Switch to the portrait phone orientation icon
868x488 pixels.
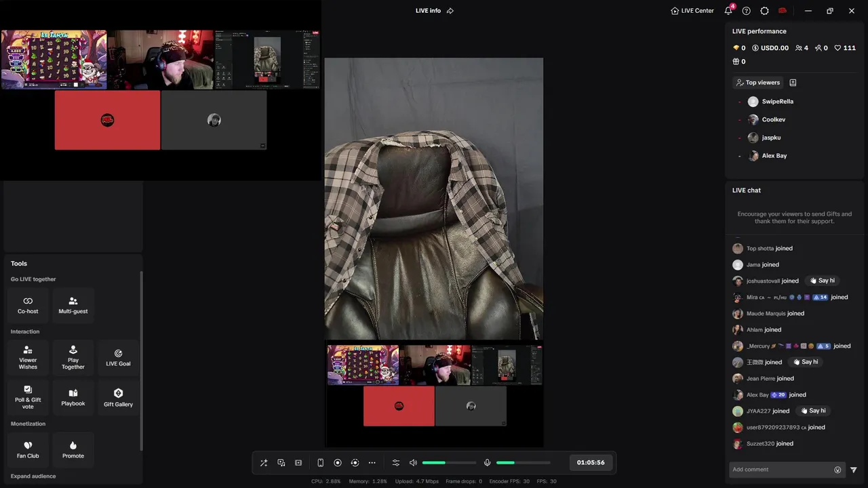[x=321, y=463]
